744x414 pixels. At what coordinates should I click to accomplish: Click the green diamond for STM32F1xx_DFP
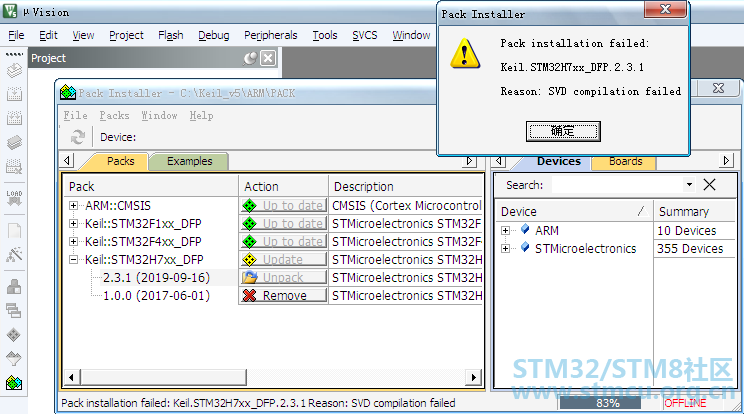[x=249, y=223]
